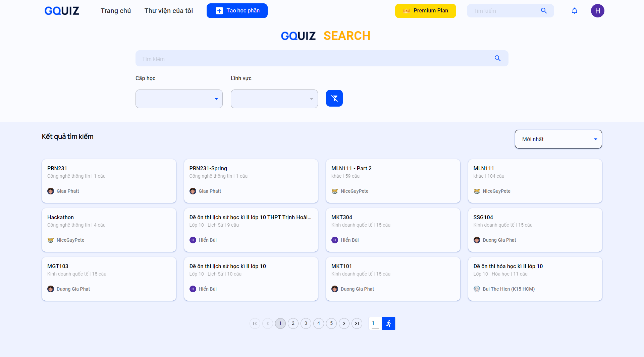Screen dimensions: 644x357
Task: Click the Kết quả tìm kiếm heading
Action: [x=67, y=136]
